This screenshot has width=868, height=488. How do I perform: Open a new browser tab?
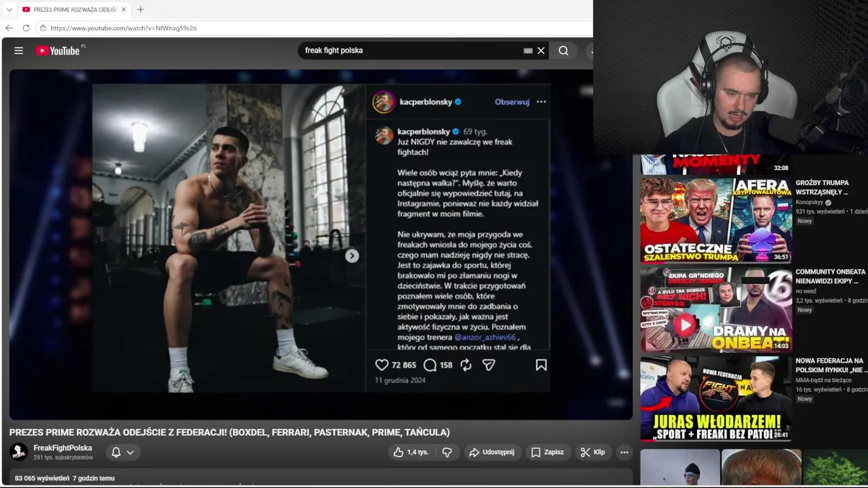point(140,9)
